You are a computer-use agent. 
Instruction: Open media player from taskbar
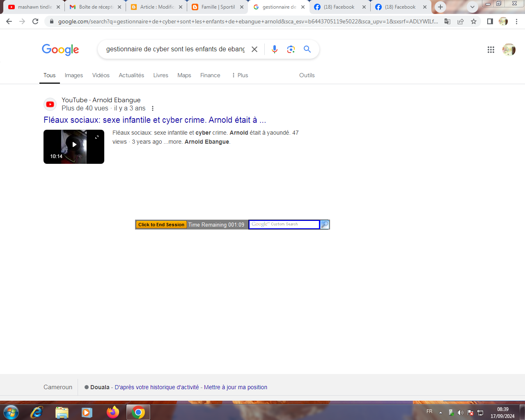click(x=87, y=412)
